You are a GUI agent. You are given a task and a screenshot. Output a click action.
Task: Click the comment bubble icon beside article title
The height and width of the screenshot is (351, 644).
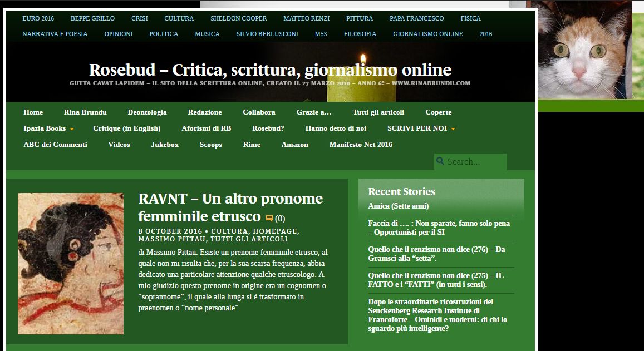pos(269,219)
